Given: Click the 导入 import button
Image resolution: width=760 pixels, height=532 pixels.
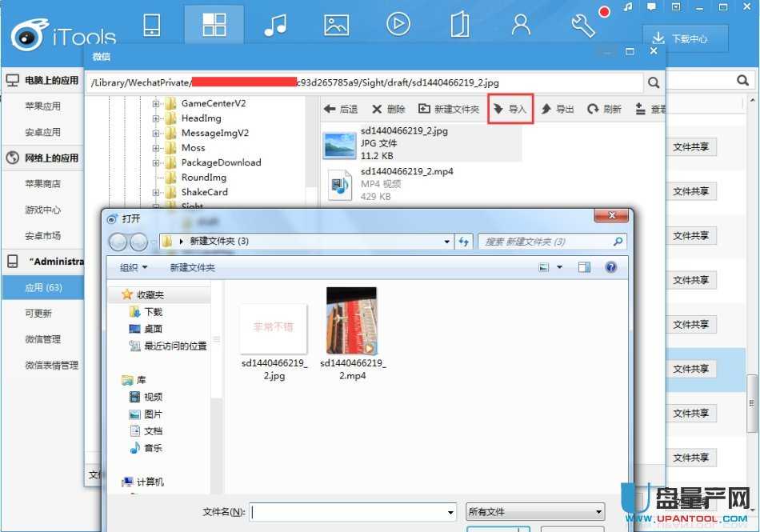Looking at the screenshot, I should coord(511,109).
